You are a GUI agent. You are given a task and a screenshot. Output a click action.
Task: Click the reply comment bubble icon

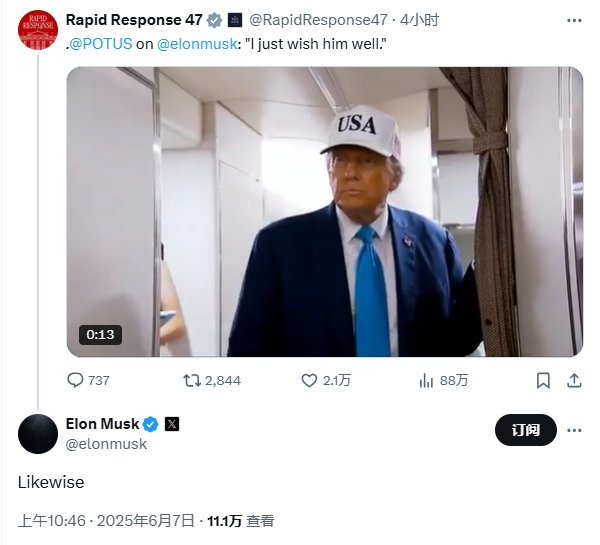click(x=75, y=380)
